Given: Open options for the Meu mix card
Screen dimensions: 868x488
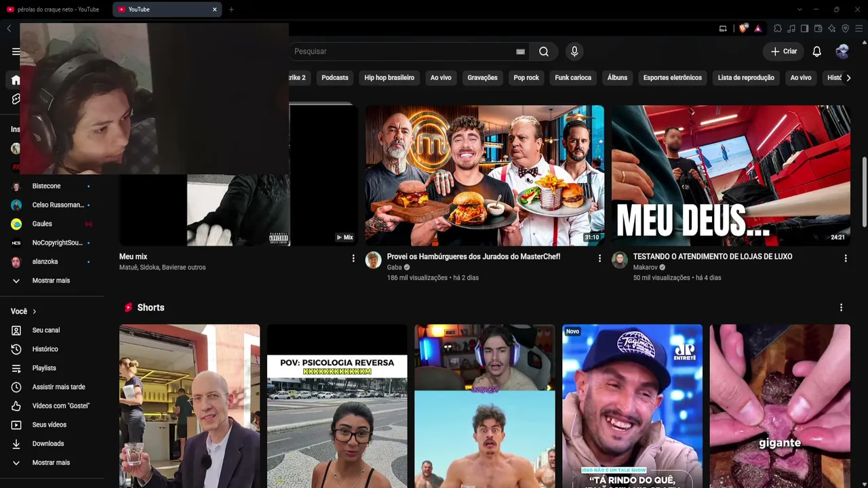Looking at the screenshot, I should 353,258.
